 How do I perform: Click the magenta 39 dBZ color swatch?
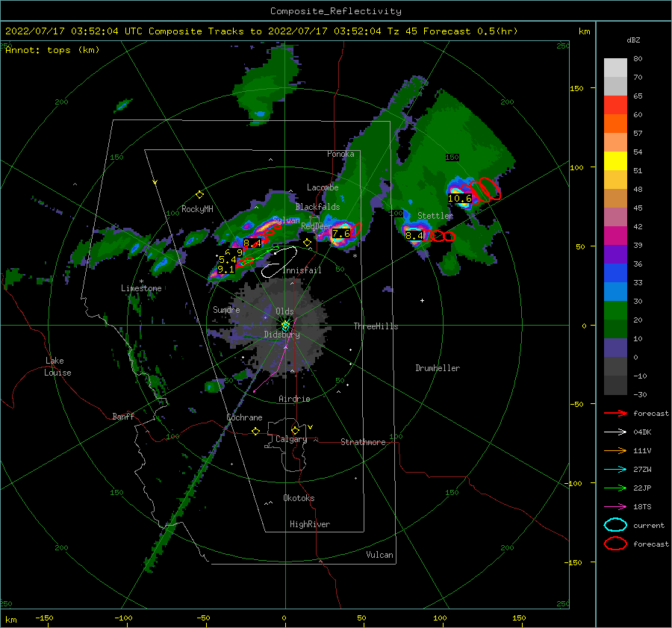pos(615,236)
